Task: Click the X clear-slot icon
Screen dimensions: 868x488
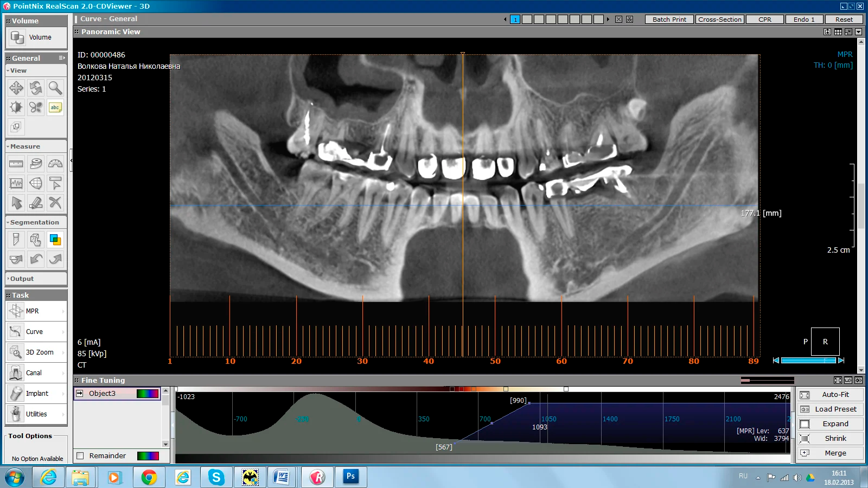Action: tap(618, 20)
